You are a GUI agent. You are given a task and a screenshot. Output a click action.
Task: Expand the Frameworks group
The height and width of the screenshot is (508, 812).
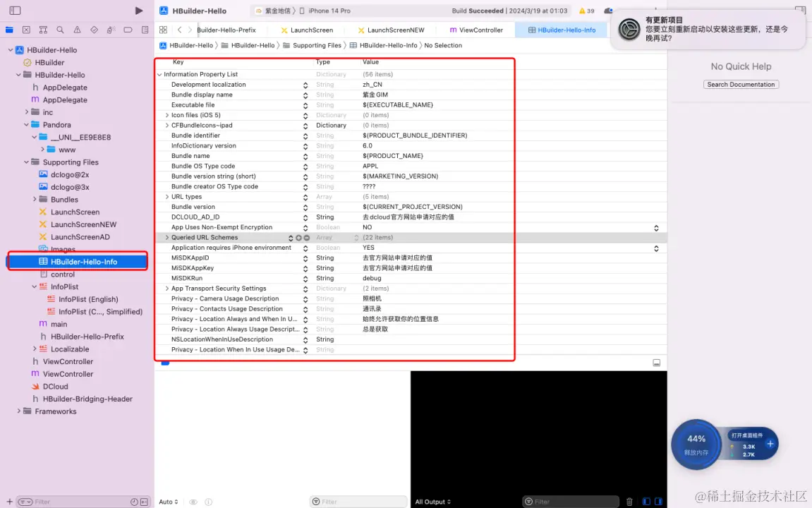coord(18,411)
